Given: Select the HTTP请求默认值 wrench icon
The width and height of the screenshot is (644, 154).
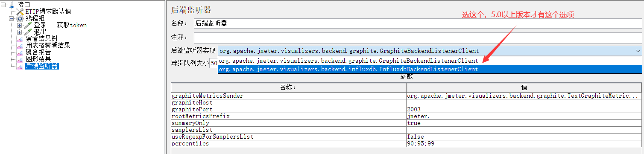Looking at the screenshot, I should pyautogui.click(x=20, y=12).
